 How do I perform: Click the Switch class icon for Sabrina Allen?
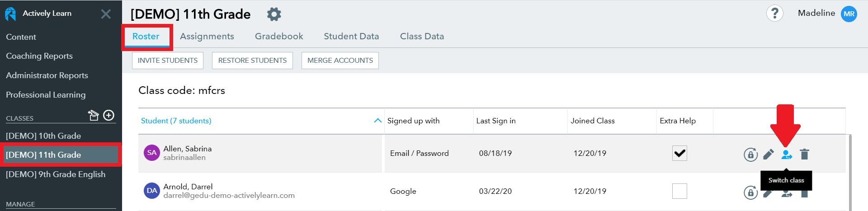[x=787, y=155]
